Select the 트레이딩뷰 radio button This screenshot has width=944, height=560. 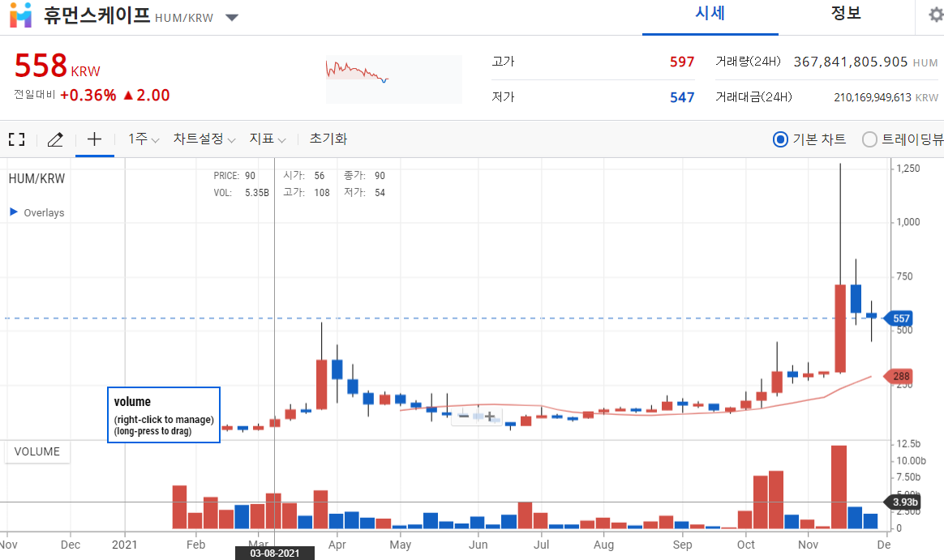point(869,139)
